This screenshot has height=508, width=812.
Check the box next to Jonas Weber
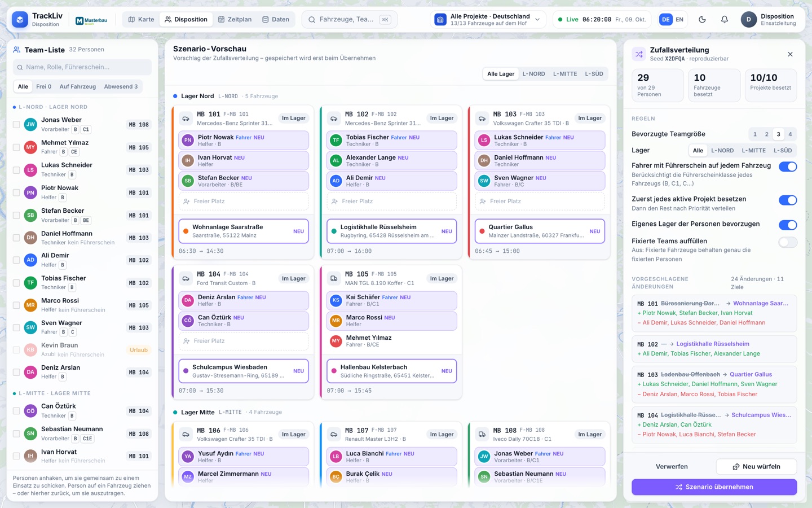point(16,125)
